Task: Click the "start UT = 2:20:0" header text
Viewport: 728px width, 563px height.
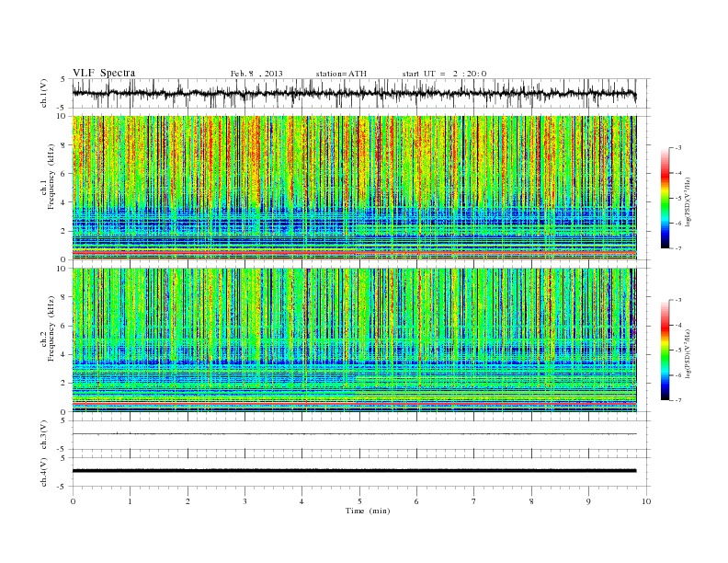Action: (444, 74)
